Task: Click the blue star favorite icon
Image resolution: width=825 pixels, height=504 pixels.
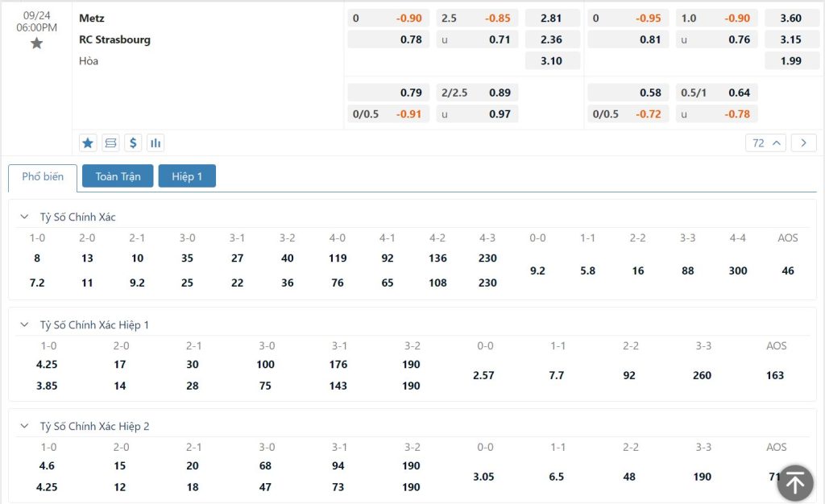Action: point(88,143)
